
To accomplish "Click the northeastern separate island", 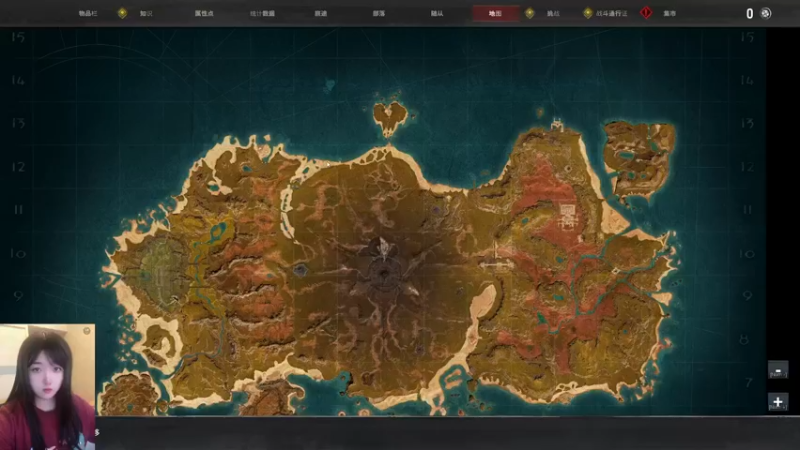I will [639, 160].
